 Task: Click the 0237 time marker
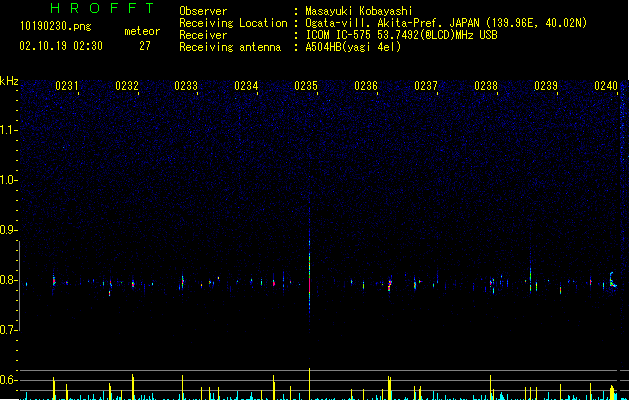coord(426,85)
